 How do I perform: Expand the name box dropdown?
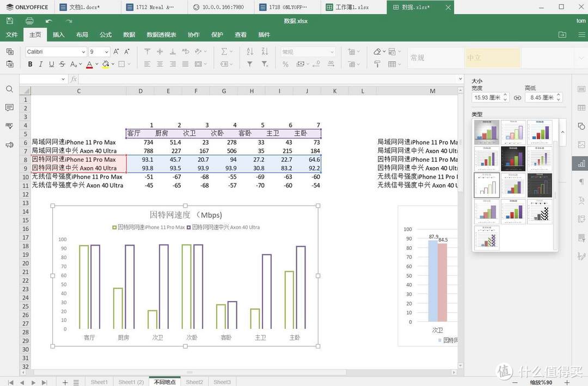[x=63, y=79]
